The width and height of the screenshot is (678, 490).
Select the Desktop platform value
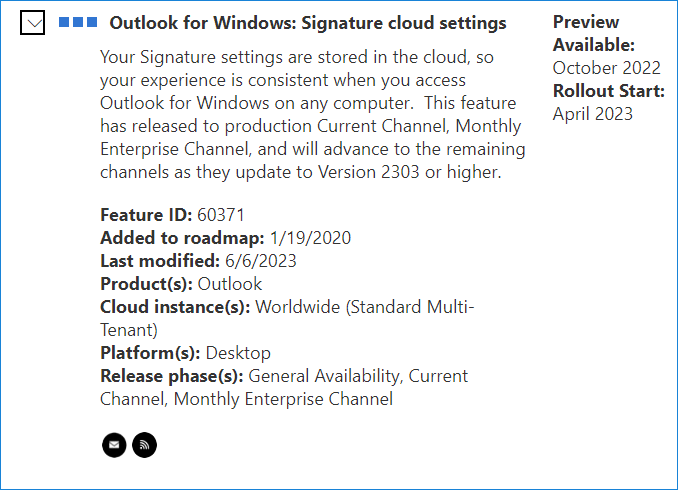tap(238, 353)
